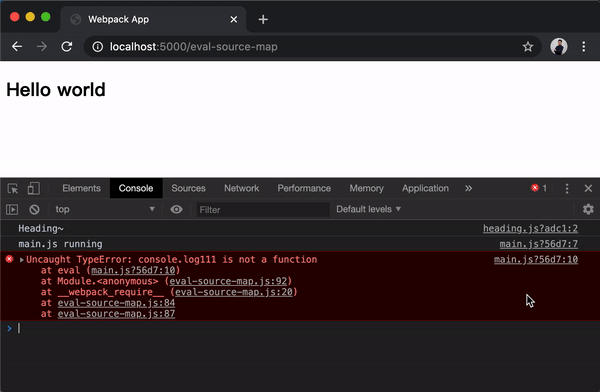Reload the current page
This screenshot has height=392, width=600.
67,47
